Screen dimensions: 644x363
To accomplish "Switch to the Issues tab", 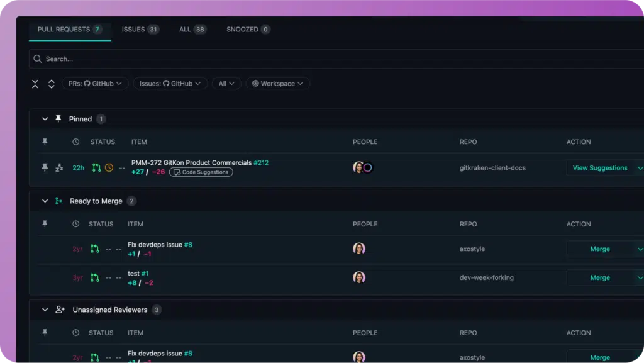I will pos(140,29).
